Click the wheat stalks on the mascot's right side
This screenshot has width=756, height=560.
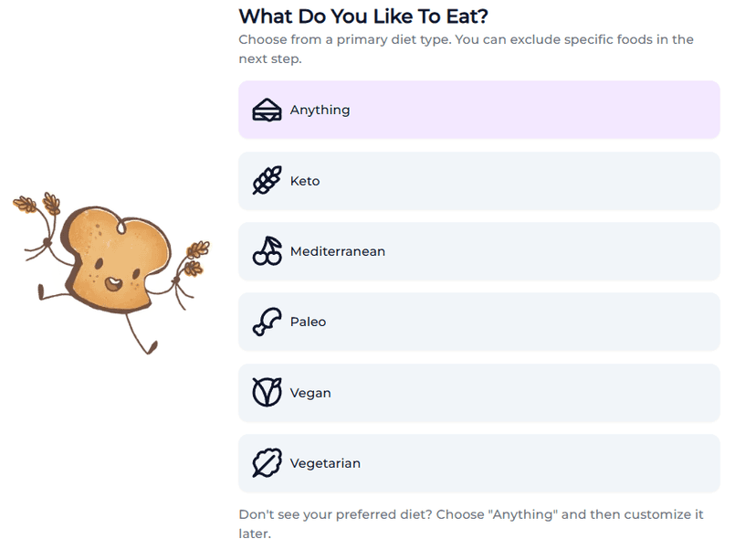pyautogui.click(x=196, y=255)
